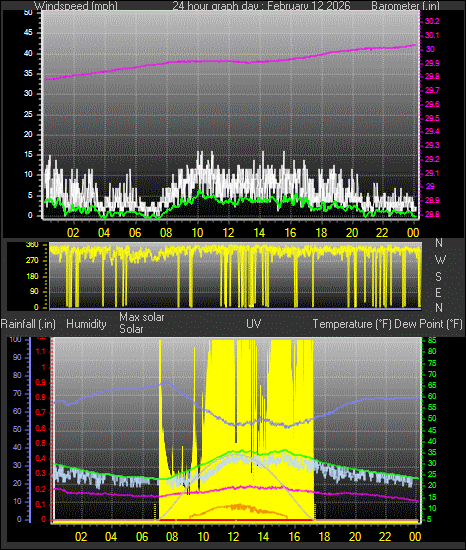
Task: Select the 'Dew Point (°F)' label
Action: coord(428,324)
